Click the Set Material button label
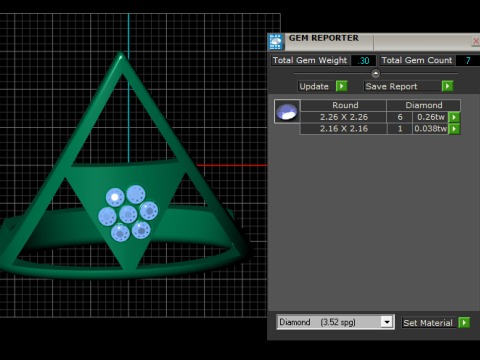Viewport: 480px width, 360px height. coord(428,323)
